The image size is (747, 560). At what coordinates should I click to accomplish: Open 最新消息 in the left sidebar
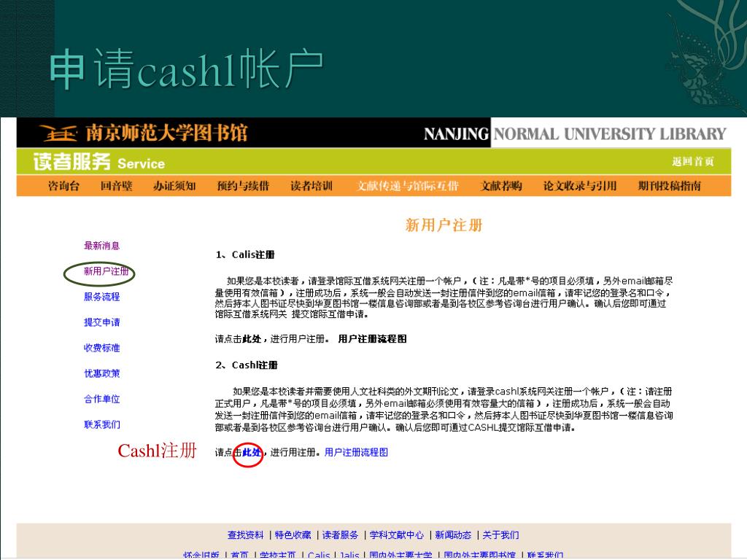click(x=101, y=246)
